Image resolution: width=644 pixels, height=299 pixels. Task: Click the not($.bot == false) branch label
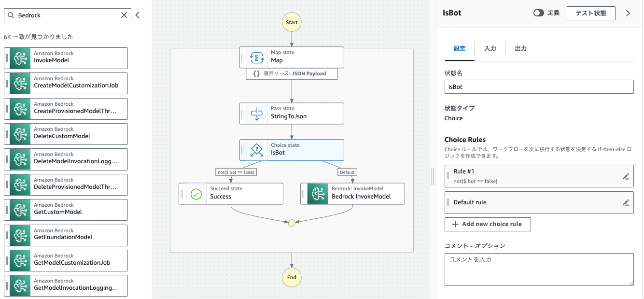pos(236,172)
